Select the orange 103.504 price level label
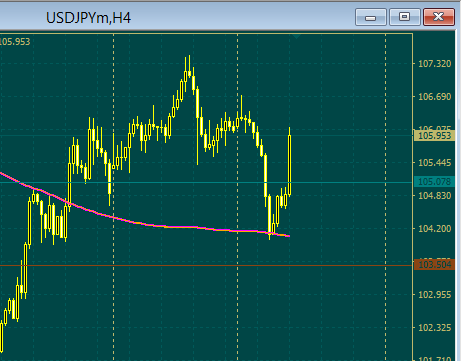Viewport: 461px width, 361px height. 434,265
